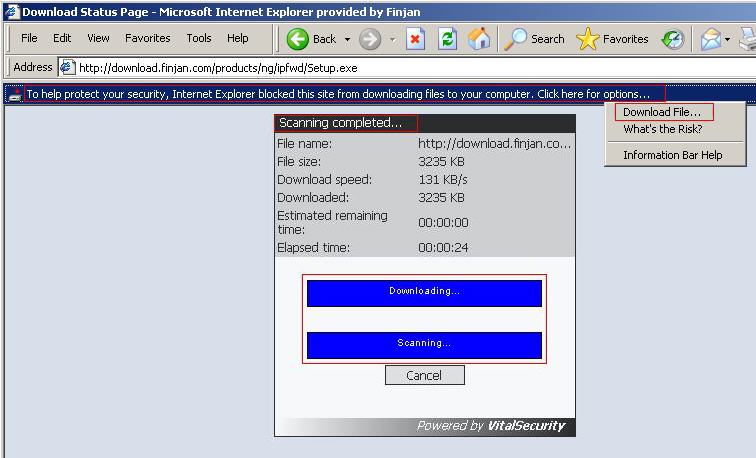Image resolution: width=756 pixels, height=458 pixels.
Task: Choose What's the Risk? menu entry
Action: pos(662,129)
